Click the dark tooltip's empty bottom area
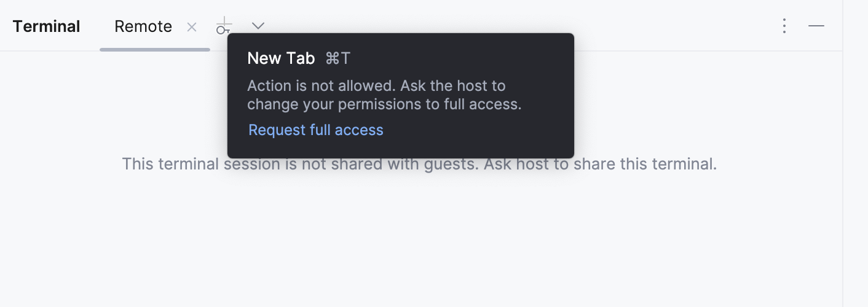This screenshot has width=868, height=307. coord(479,144)
